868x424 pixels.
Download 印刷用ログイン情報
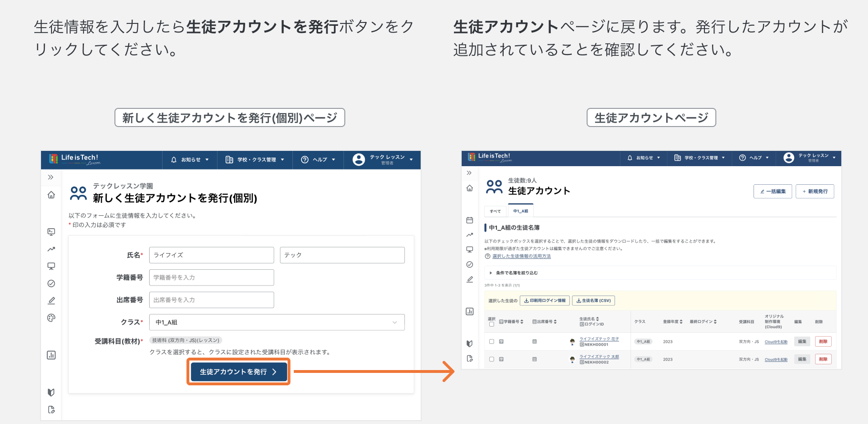pos(545,301)
